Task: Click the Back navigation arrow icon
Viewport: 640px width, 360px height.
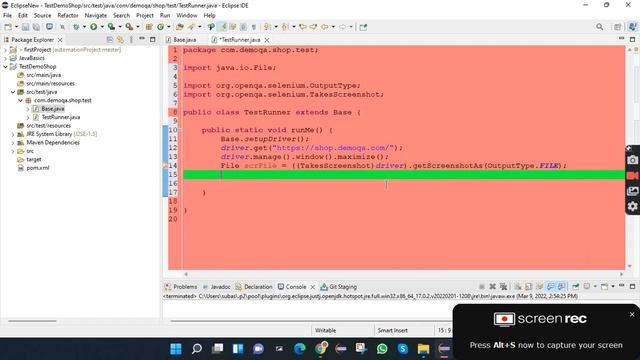Action: click(x=324, y=27)
